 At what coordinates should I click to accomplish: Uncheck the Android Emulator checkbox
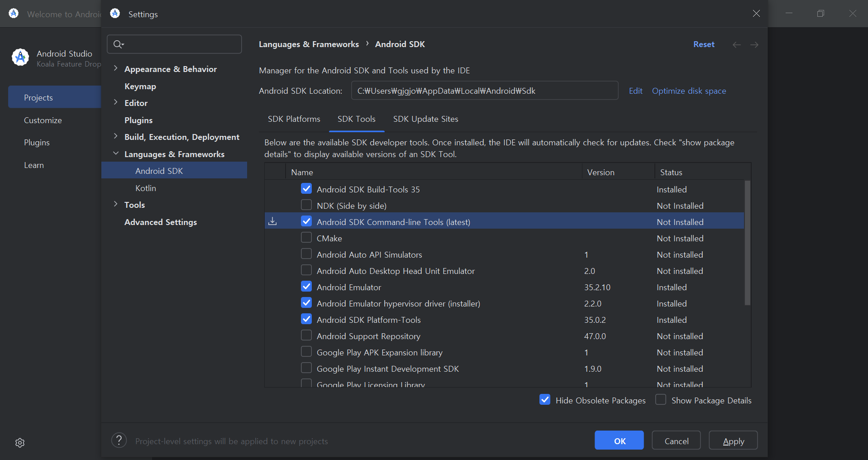[x=306, y=286]
